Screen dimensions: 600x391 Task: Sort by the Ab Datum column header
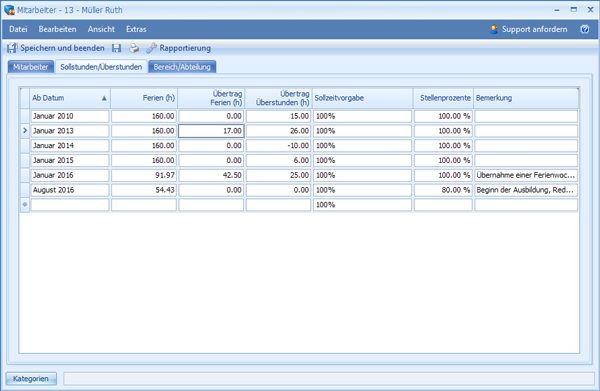point(70,98)
